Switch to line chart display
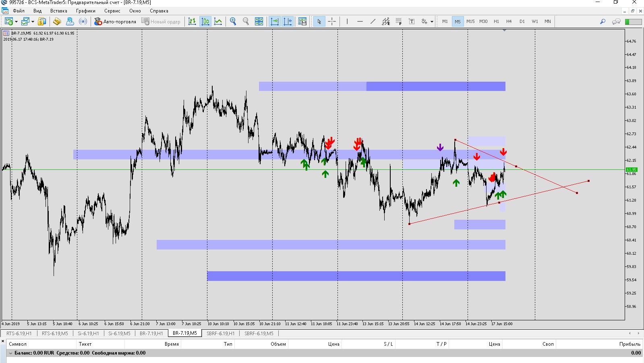Image resolution: width=644 pixels, height=363 pixels. coord(218,21)
